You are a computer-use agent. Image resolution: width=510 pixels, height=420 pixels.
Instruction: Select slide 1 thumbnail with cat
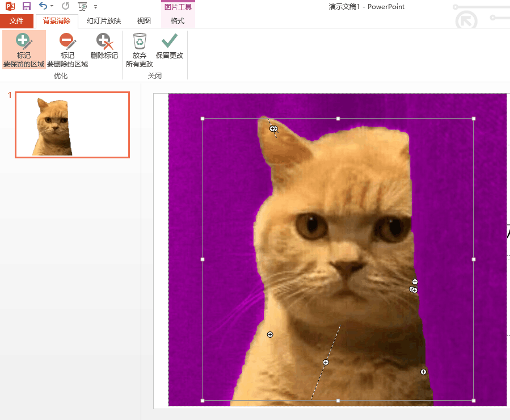72,125
